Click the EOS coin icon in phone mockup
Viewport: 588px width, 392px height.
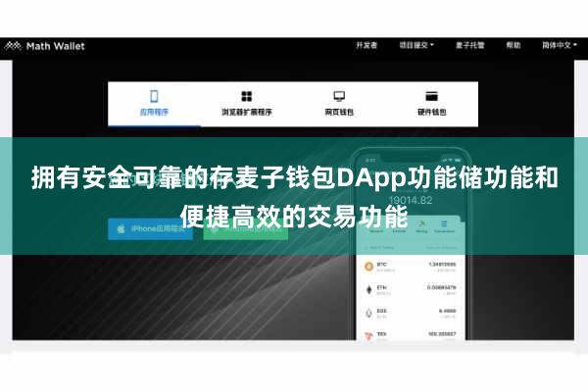click(x=369, y=313)
